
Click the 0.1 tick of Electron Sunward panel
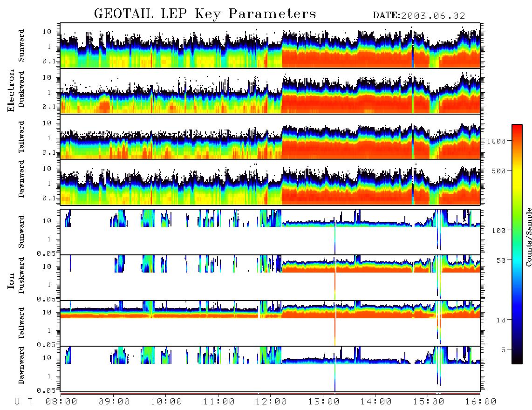pos(49,61)
